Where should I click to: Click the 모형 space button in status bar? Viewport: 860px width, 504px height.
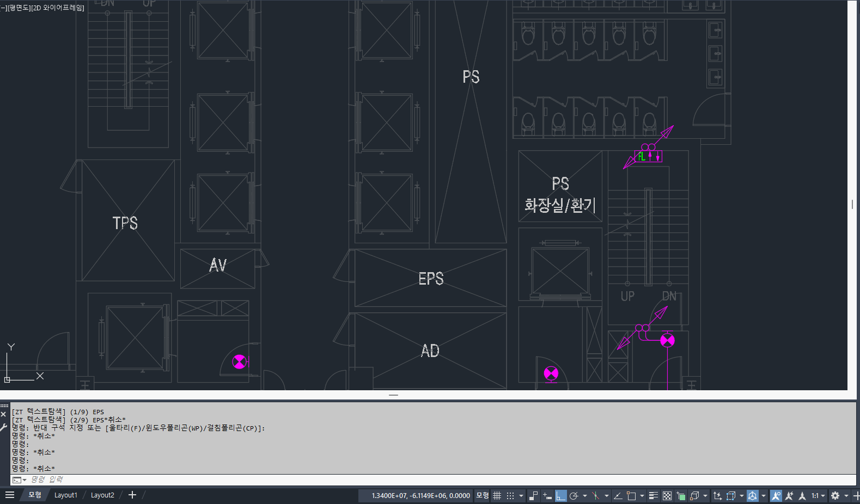pos(482,496)
